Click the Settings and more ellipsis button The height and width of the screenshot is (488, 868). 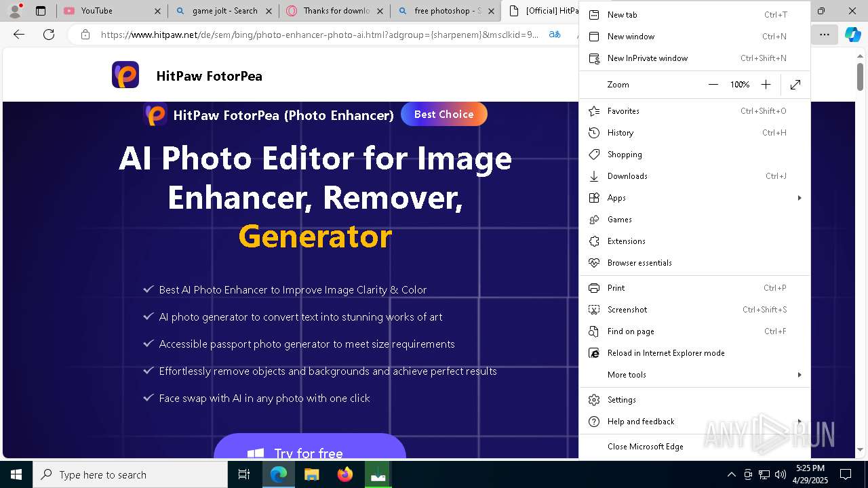pyautogui.click(x=825, y=35)
